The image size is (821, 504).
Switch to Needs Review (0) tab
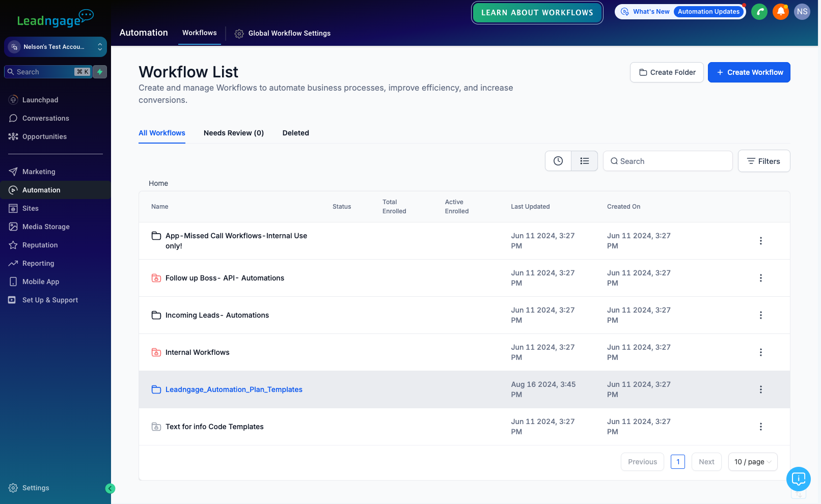pyautogui.click(x=234, y=133)
